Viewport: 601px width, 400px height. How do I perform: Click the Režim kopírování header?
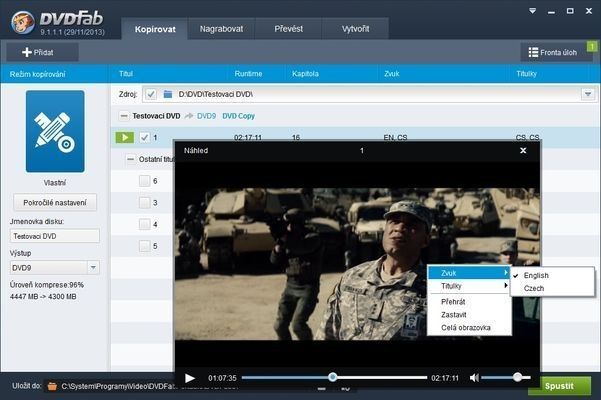pos(38,74)
